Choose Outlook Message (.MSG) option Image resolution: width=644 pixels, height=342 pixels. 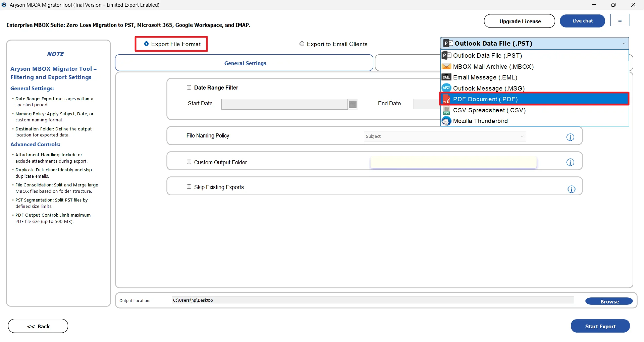pos(534,88)
